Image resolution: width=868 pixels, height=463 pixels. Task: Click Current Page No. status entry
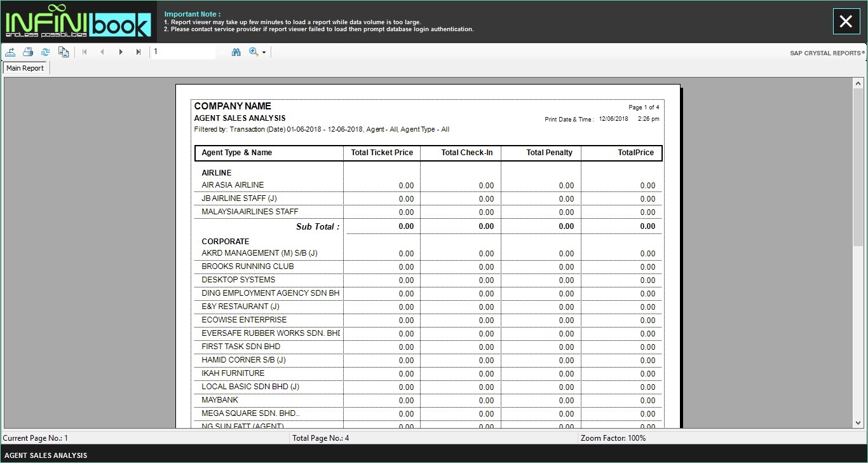point(35,438)
